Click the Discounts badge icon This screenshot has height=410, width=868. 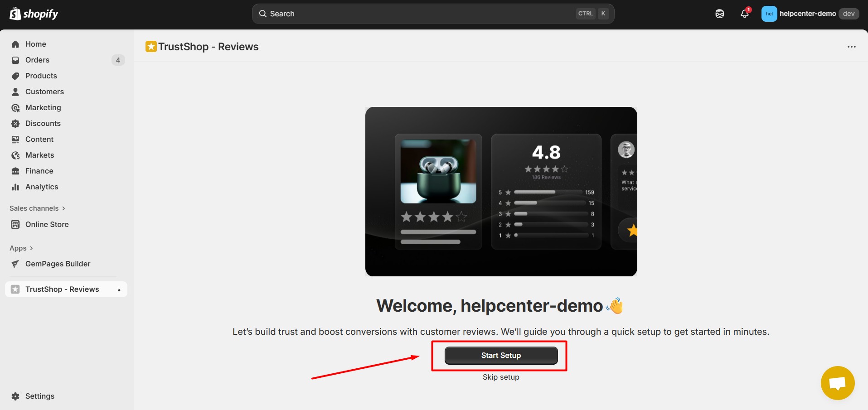tap(15, 123)
